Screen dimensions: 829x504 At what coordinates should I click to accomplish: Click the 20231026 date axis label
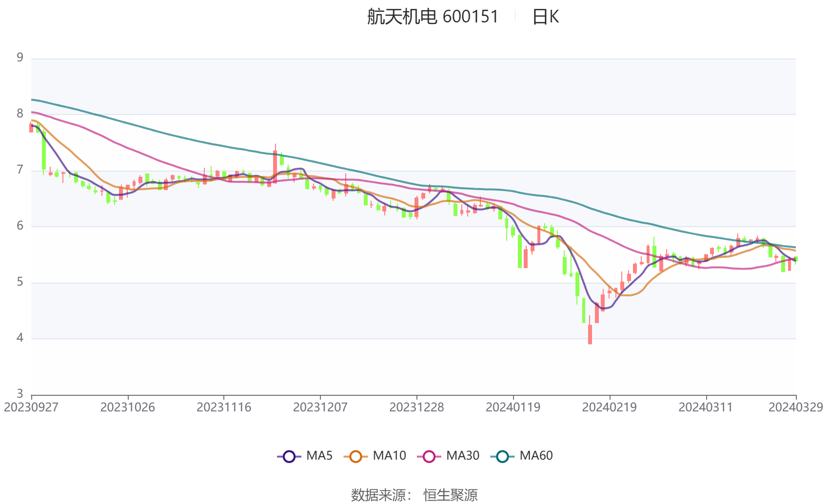[x=128, y=407]
